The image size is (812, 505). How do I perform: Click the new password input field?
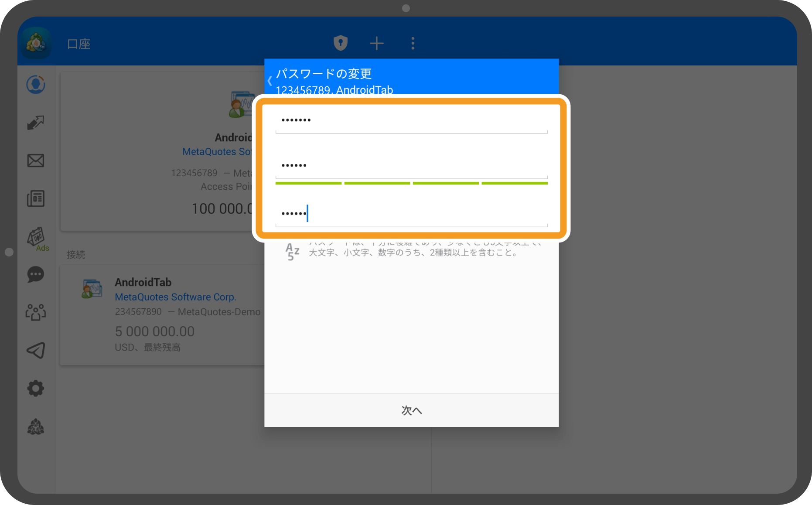[x=411, y=166]
